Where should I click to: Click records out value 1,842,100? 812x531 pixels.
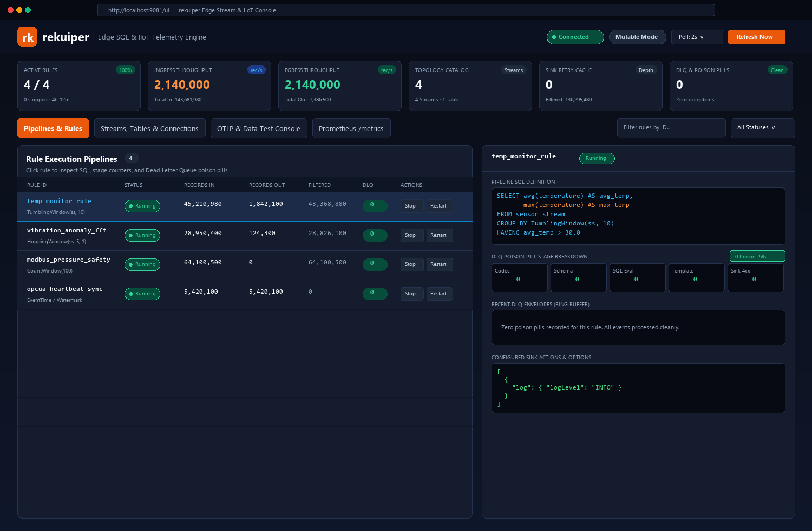266,204
